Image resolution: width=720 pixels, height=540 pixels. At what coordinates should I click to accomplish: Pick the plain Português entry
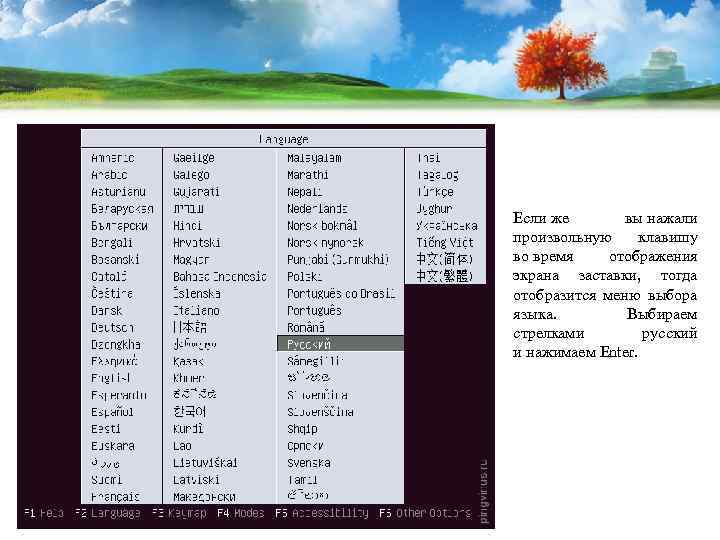315,311
